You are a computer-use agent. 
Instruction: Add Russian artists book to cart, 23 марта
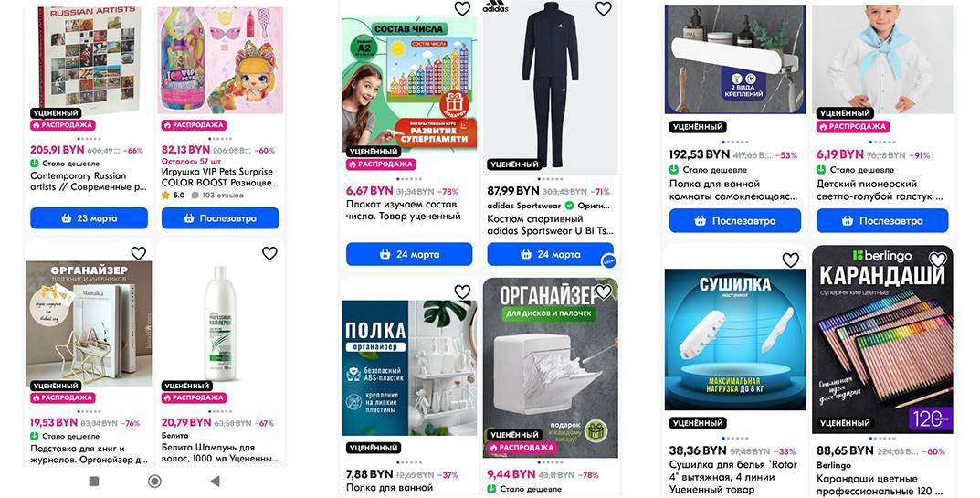point(89,218)
